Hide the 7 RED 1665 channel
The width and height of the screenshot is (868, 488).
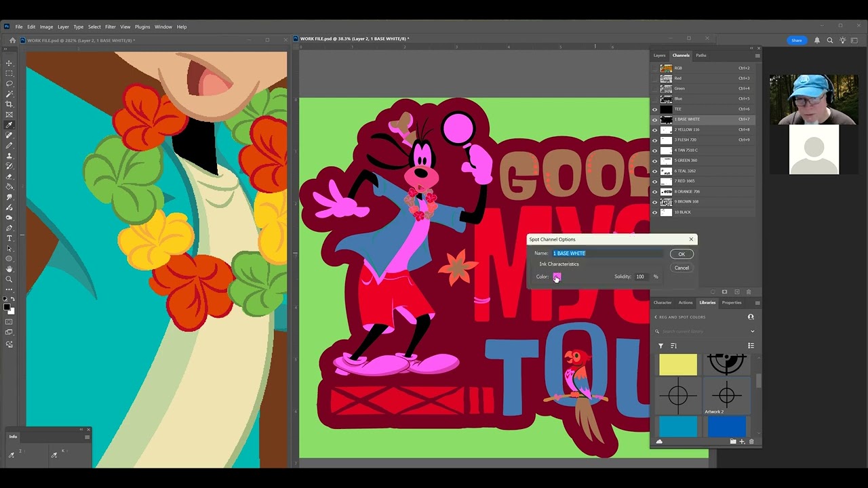point(655,181)
